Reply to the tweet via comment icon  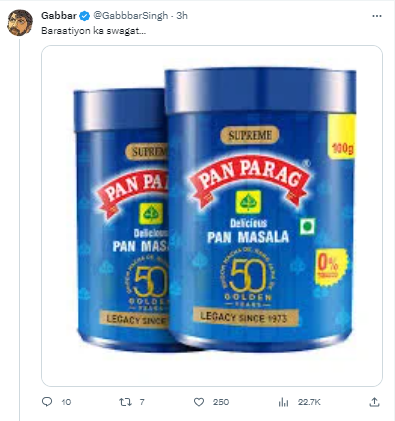47,402
